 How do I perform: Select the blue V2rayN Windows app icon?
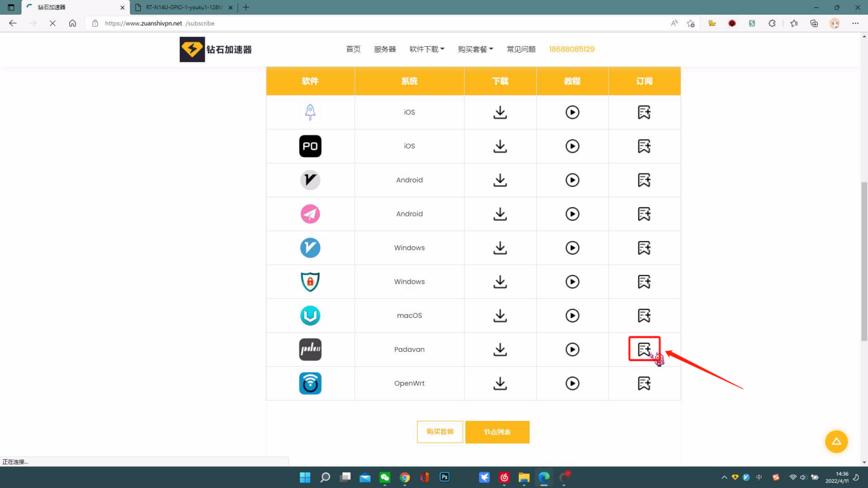point(310,247)
